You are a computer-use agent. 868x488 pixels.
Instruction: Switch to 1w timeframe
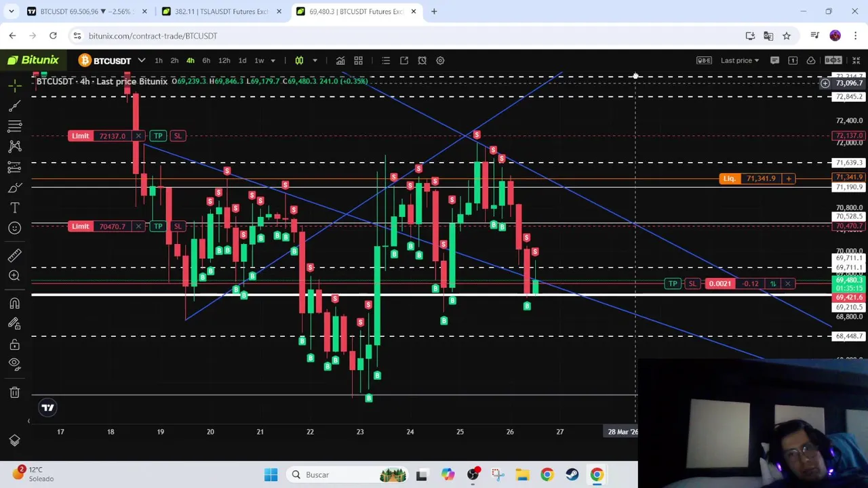pos(259,60)
